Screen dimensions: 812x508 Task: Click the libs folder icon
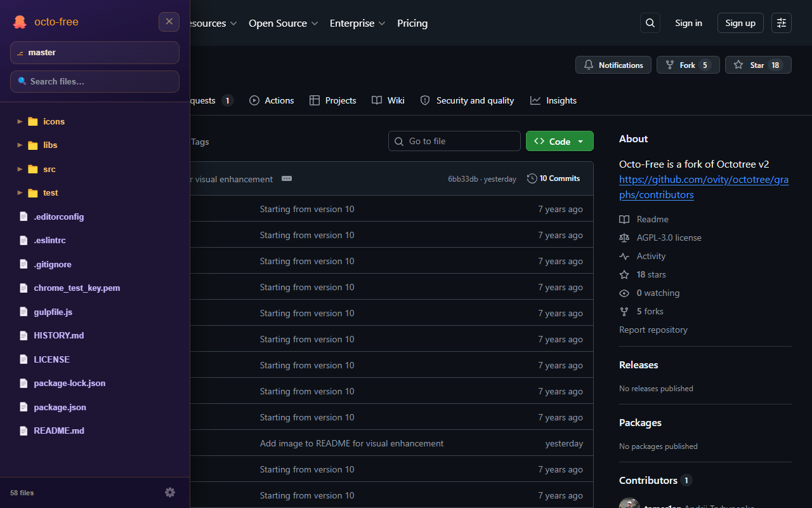[x=33, y=145]
